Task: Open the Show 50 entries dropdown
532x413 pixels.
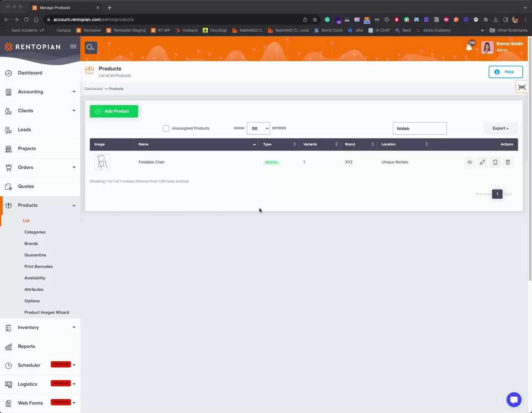Action: point(258,129)
